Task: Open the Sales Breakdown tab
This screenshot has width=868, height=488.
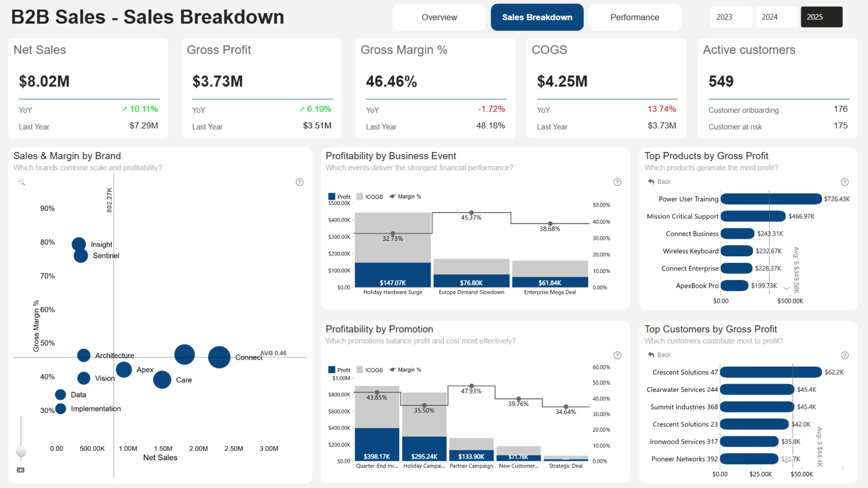Action: pos(537,17)
